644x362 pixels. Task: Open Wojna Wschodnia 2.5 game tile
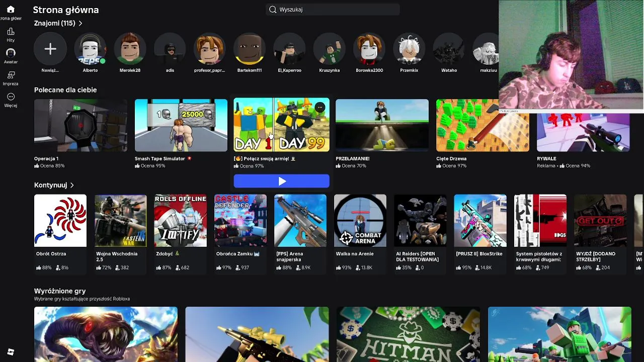(120, 221)
